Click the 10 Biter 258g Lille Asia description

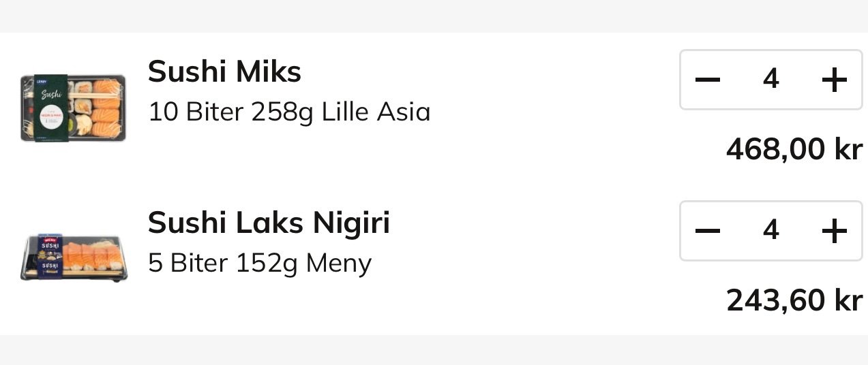(x=289, y=112)
